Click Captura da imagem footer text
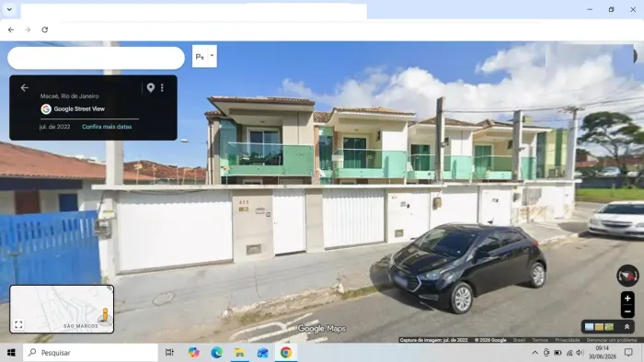 coord(433,340)
